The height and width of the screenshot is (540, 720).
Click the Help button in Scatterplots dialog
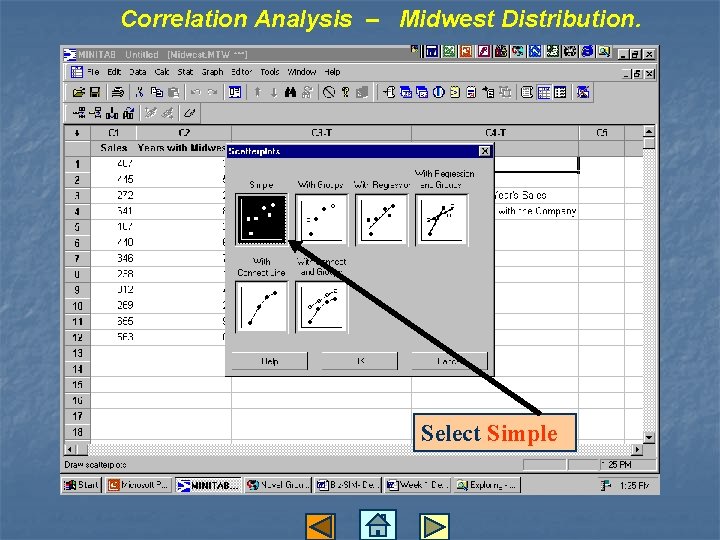270,361
